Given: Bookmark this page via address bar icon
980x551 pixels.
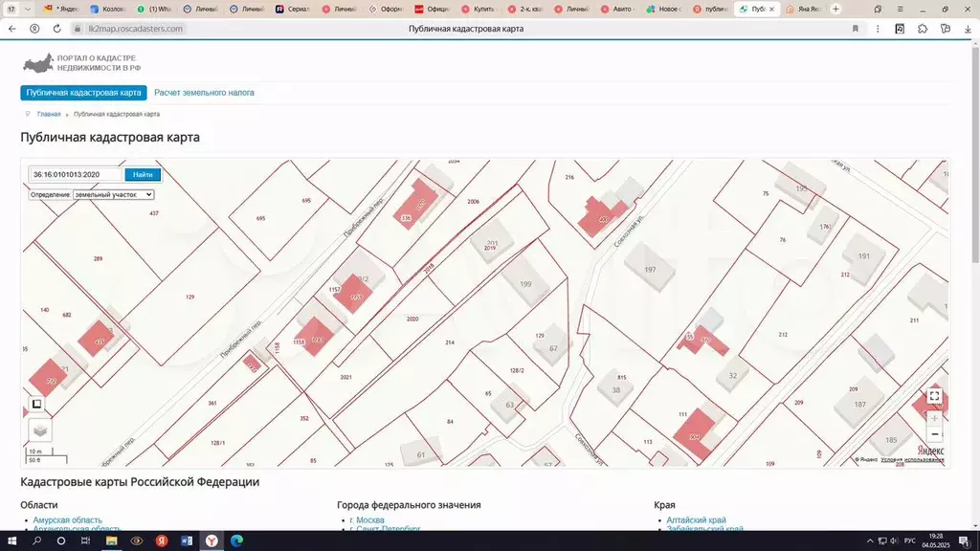Looking at the screenshot, I should 855,29.
